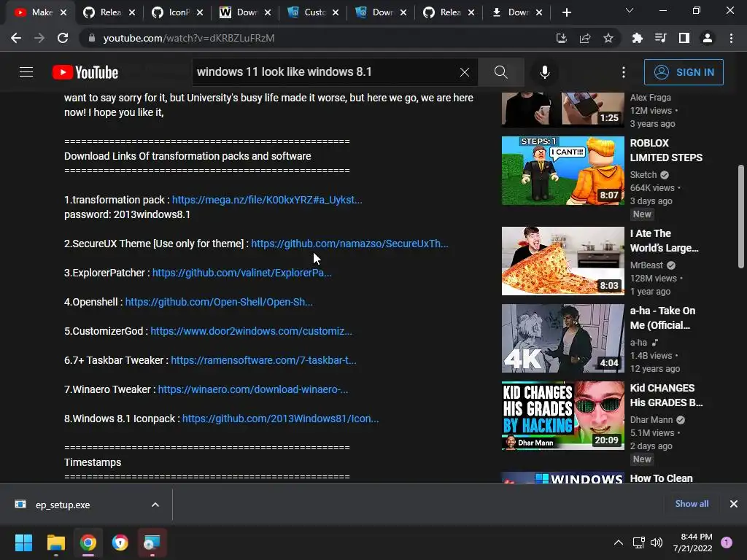Open the Open-Shell GitHub link
Image resolution: width=747 pixels, height=560 pixels.
tap(219, 302)
